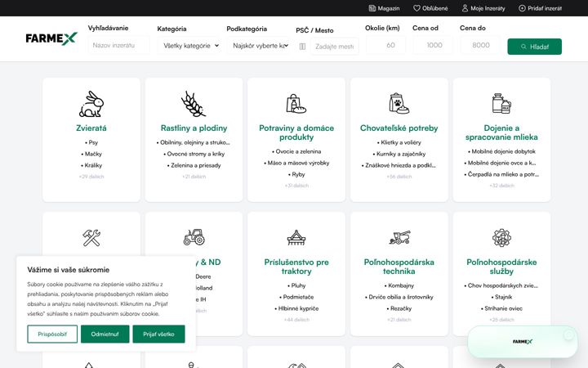Click the hammer and wrench tools icon
Screen dimensions: 588x368
click(x=91, y=238)
